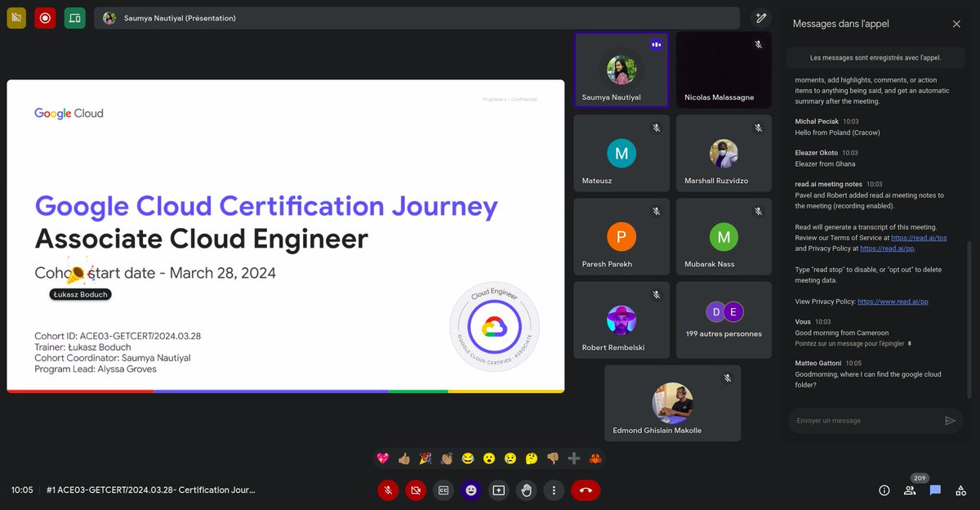
Task: Click the 10:05 clock text
Action: coord(22,490)
